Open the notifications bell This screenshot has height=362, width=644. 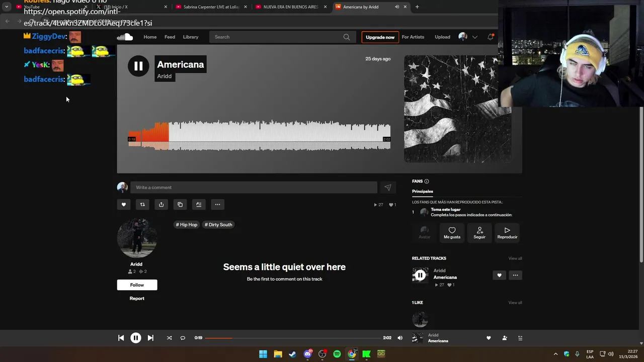point(490,37)
